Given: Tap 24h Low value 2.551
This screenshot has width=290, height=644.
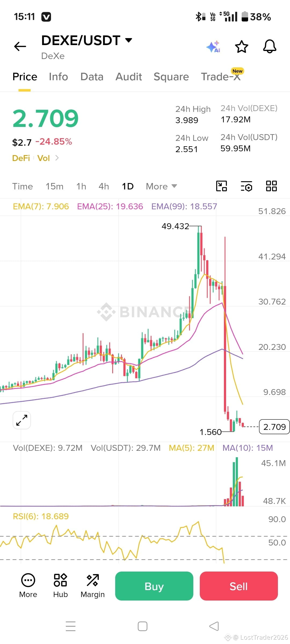Looking at the screenshot, I should coord(186,149).
